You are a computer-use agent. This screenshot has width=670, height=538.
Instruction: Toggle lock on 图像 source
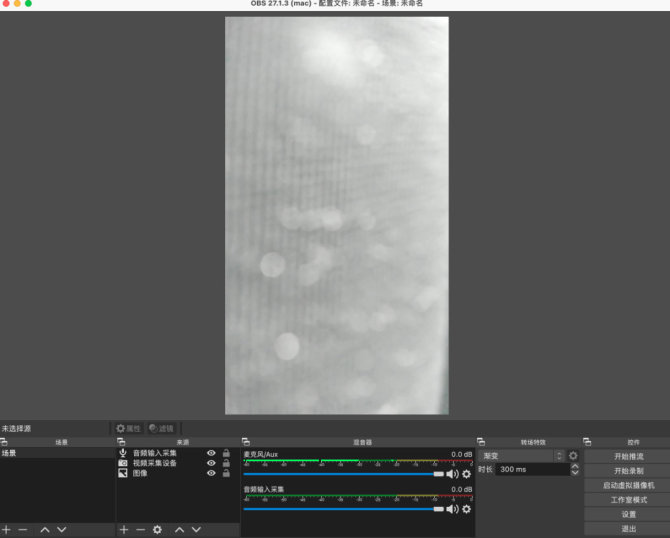pyautogui.click(x=226, y=473)
